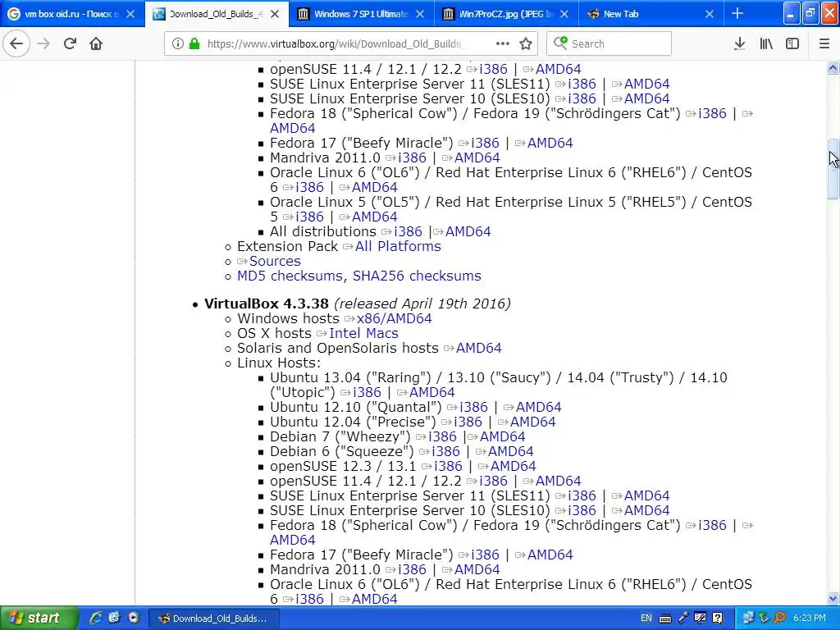Click openSUSE 12.3 / 13.1 i386 link
The image size is (840, 630).
pos(449,466)
